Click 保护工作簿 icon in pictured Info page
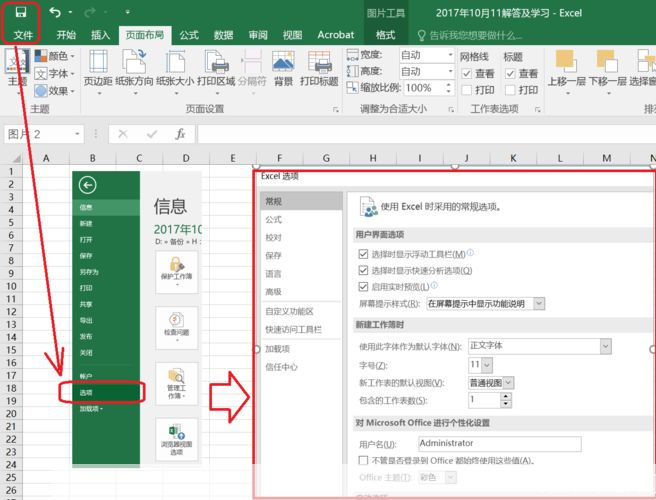Image resolution: width=656 pixels, height=500 pixels. point(177,272)
